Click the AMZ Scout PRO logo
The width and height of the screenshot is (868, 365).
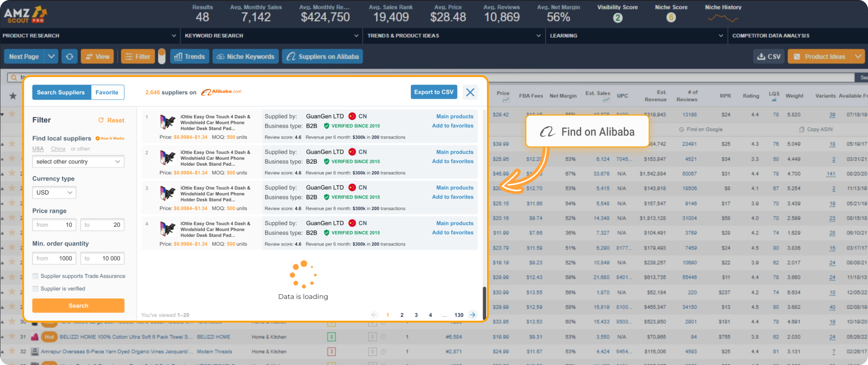(x=26, y=14)
